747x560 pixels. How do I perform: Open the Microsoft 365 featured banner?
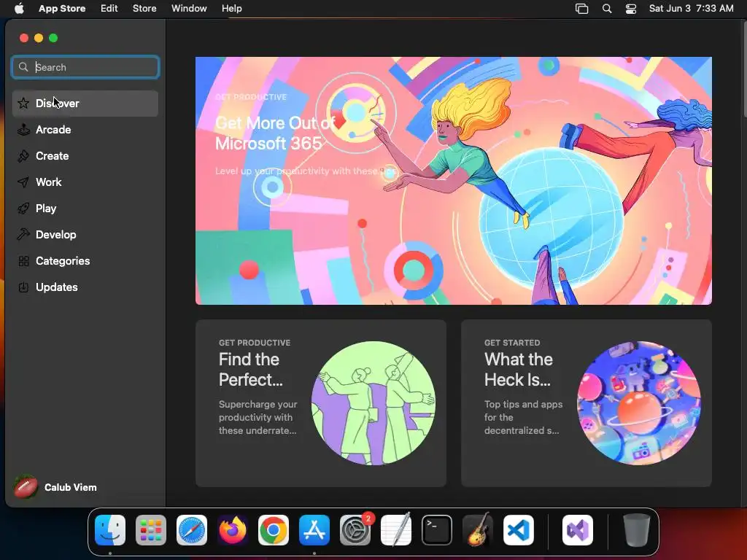point(454,181)
